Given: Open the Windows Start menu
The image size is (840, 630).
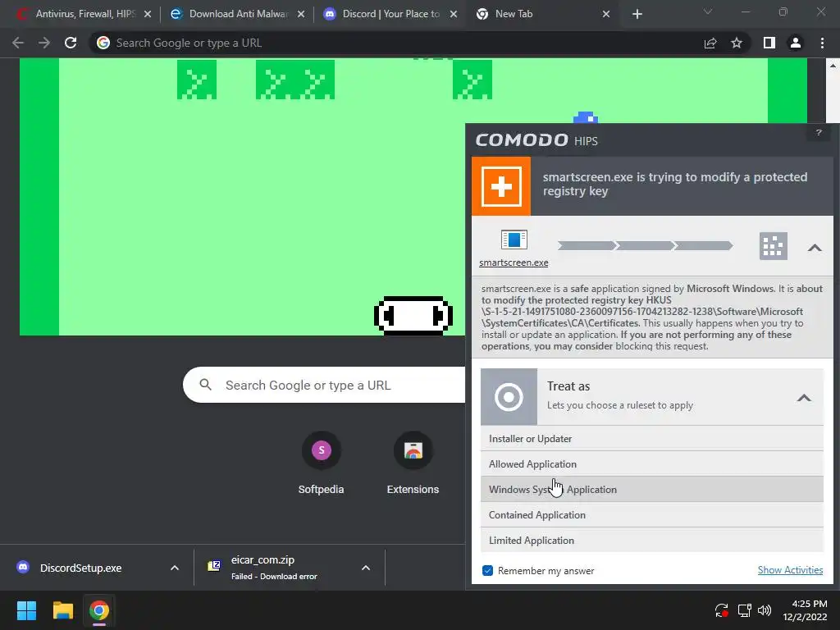Looking at the screenshot, I should point(26,610).
